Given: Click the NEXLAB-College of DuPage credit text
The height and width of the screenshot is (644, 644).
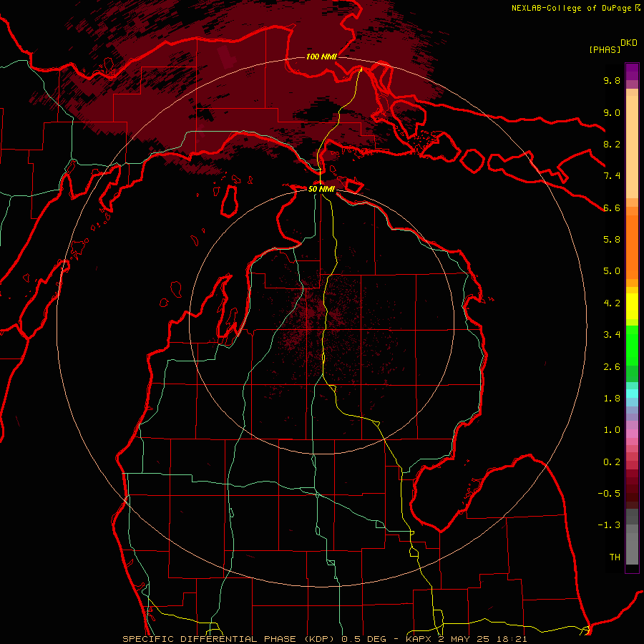Looking at the screenshot, I should [x=571, y=8].
